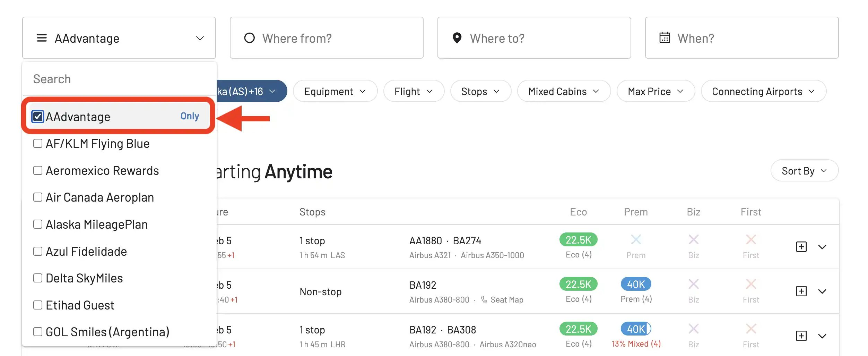The width and height of the screenshot is (868, 356).
Task: Select 22.5K Eco fare for BA192 non-stop
Action: tap(578, 284)
